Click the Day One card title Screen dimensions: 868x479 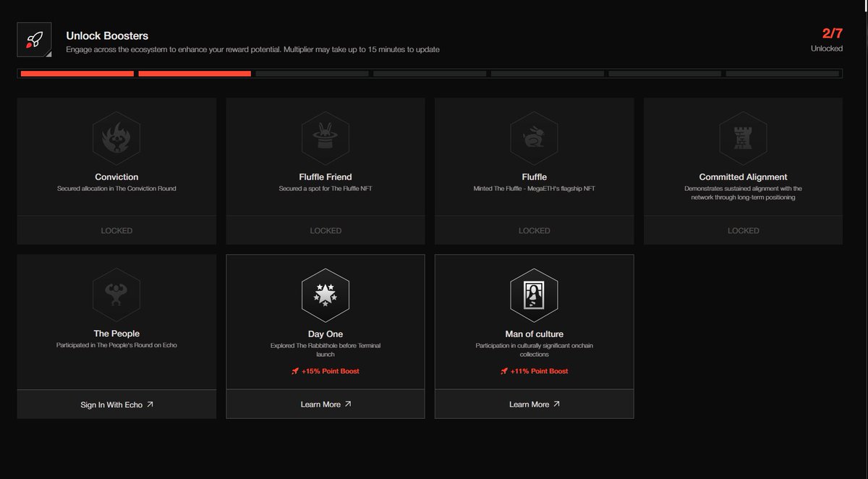click(325, 334)
